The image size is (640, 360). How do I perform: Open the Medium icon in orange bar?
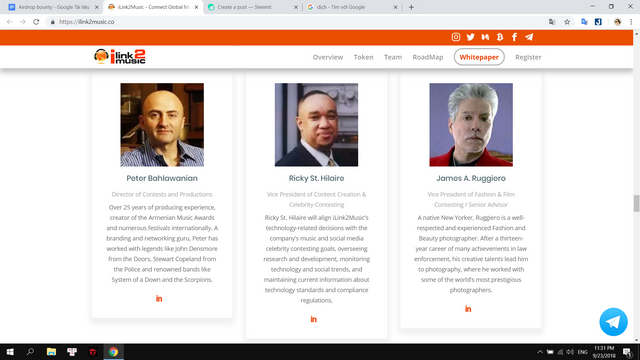pyautogui.click(x=485, y=37)
